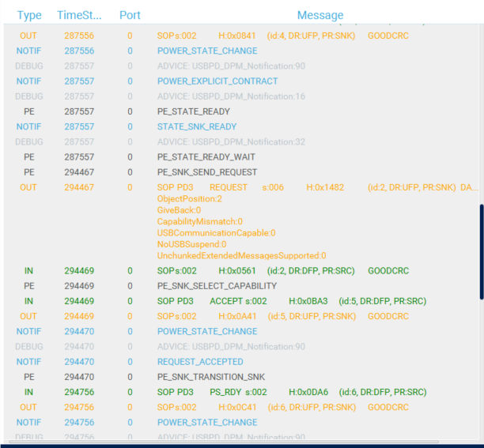Select the Port column header
Screen dimensions: 484x448
coord(130,15)
